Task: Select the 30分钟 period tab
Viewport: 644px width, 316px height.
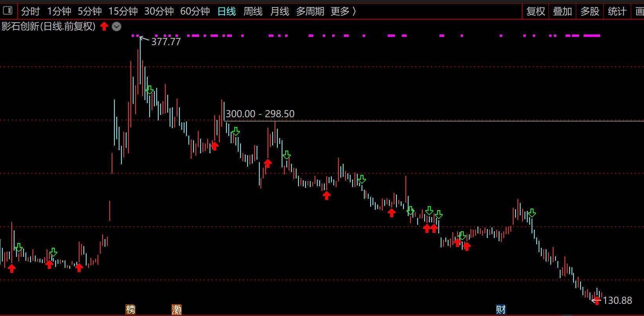Action: pyautogui.click(x=159, y=11)
